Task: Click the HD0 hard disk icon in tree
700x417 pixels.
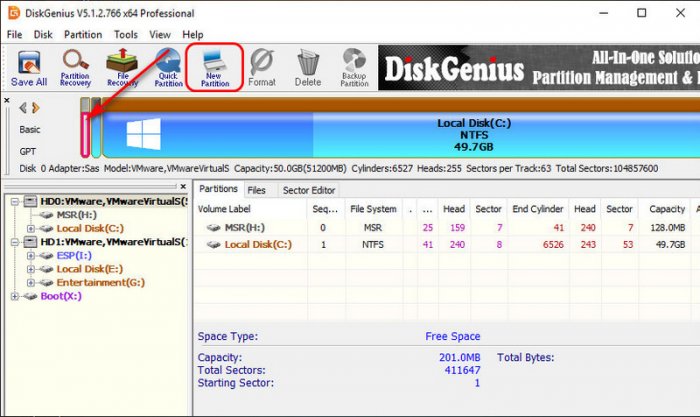Action: pyautogui.click(x=30, y=201)
